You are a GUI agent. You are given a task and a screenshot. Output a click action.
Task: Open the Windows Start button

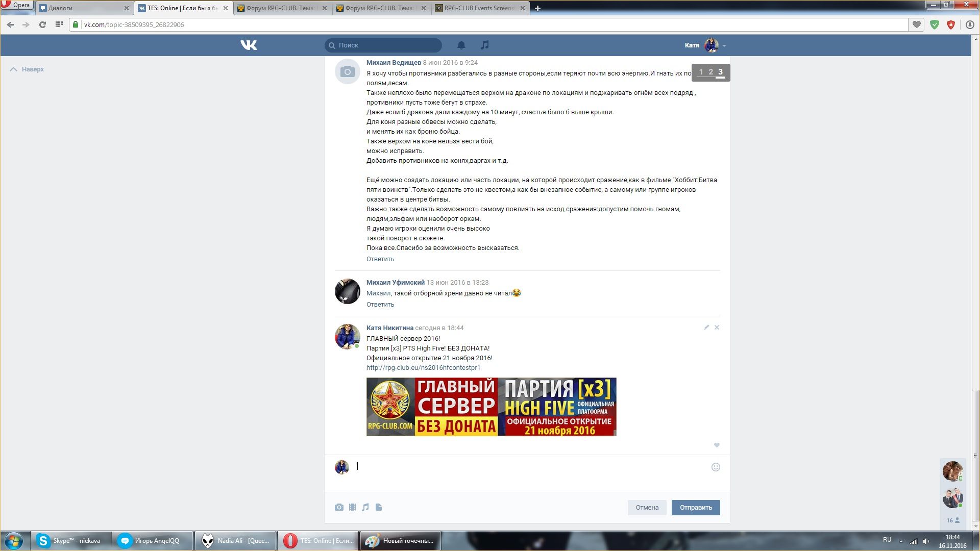[x=14, y=541]
